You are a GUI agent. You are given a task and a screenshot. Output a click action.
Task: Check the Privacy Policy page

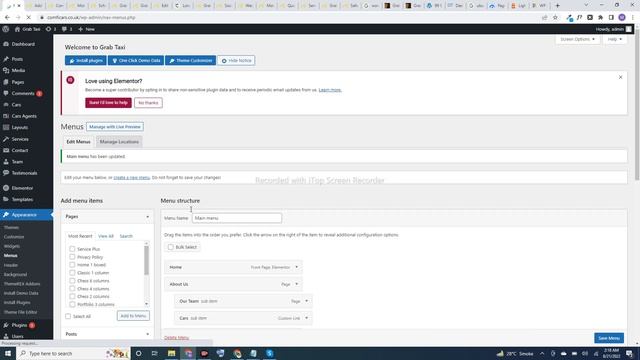pos(72,257)
